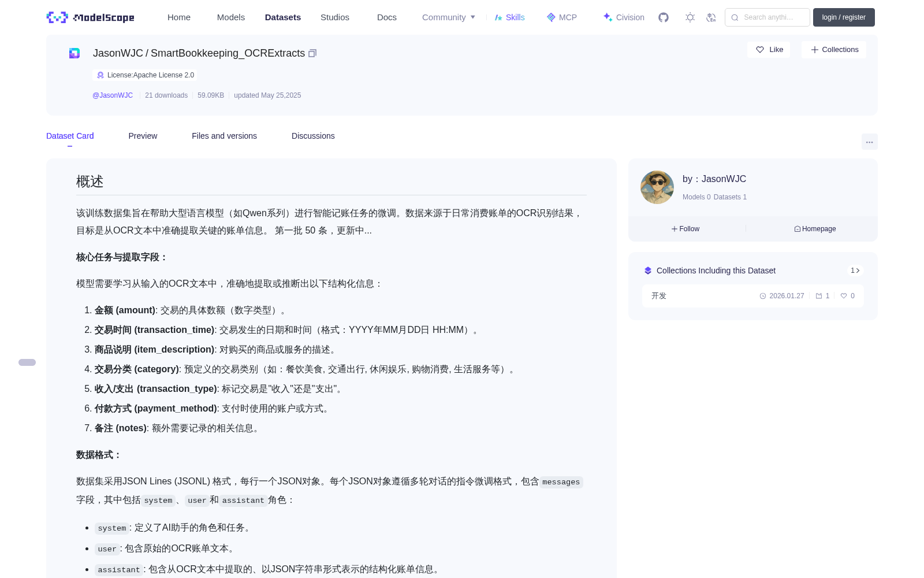Click the "数据格式：" subheading
The image size is (924, 578).
pos(99,455)
